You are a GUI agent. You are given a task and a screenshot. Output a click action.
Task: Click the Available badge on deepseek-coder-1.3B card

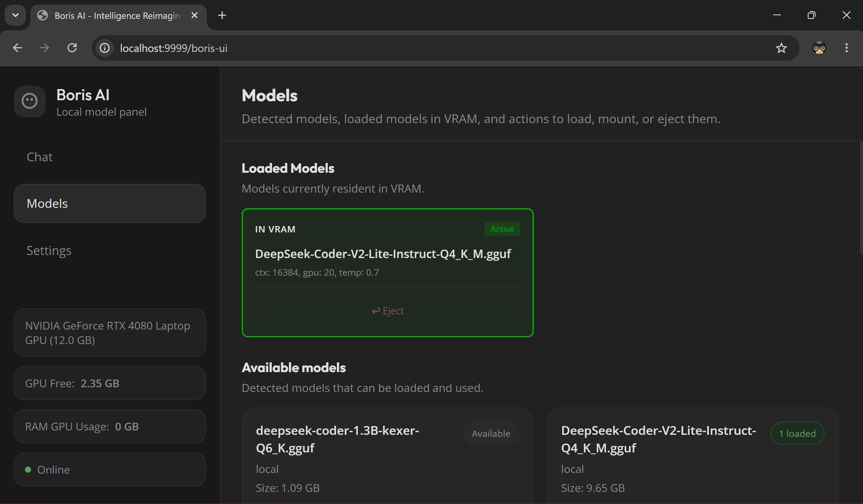pyautogui.click(x=491, y=433)
